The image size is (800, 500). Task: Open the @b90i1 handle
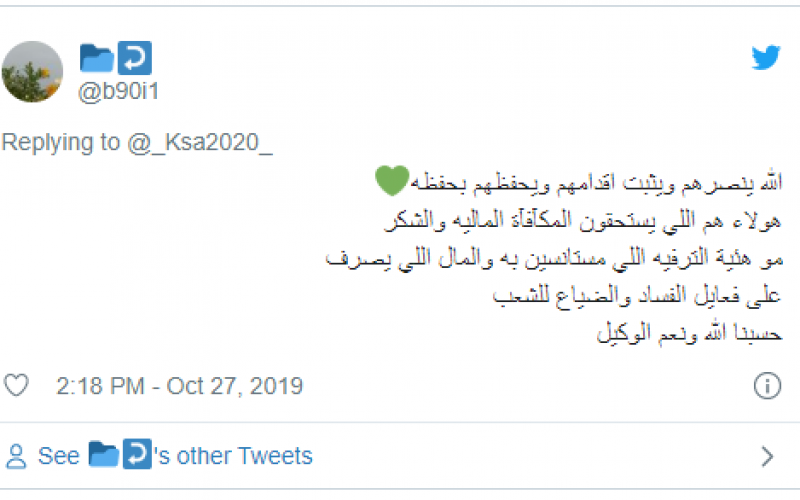118,92
